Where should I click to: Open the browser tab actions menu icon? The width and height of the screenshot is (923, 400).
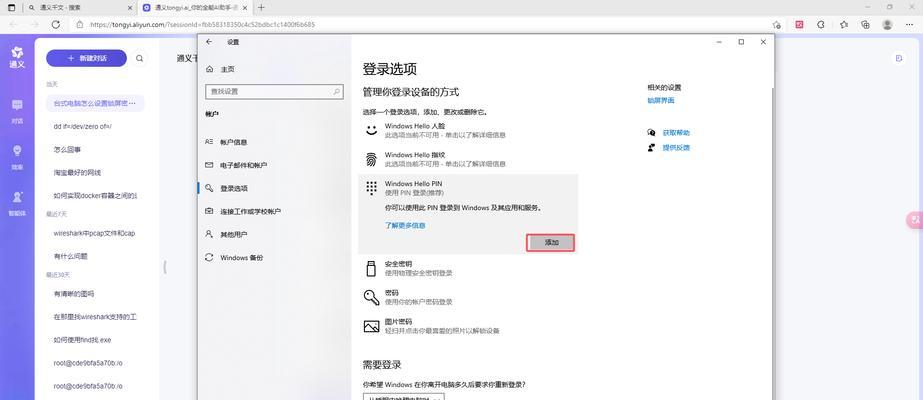[12, 8]
